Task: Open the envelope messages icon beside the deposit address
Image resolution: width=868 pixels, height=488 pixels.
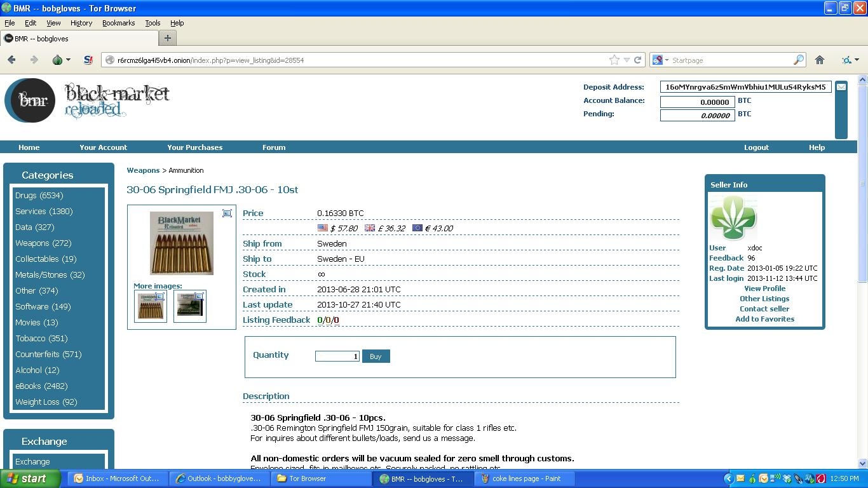Action: 841,87
